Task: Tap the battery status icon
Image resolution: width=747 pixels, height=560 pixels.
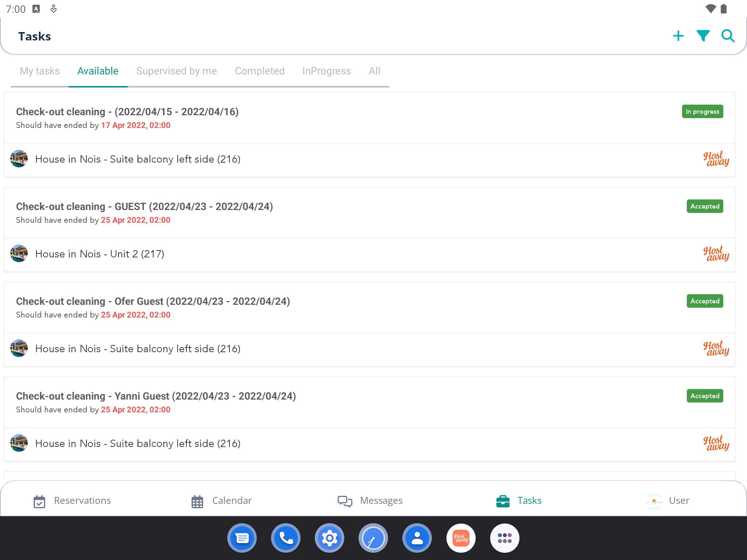Action: 724,9
